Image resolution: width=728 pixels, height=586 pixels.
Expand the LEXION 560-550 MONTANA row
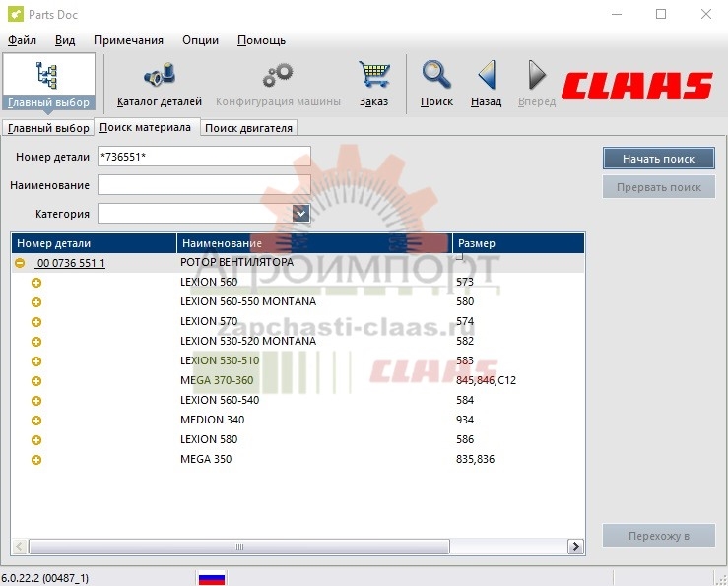36,302
